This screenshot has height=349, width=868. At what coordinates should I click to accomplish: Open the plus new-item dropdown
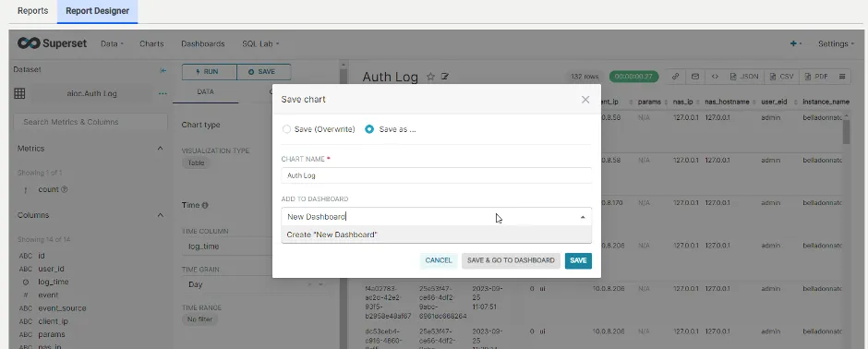tap(796, 43)
